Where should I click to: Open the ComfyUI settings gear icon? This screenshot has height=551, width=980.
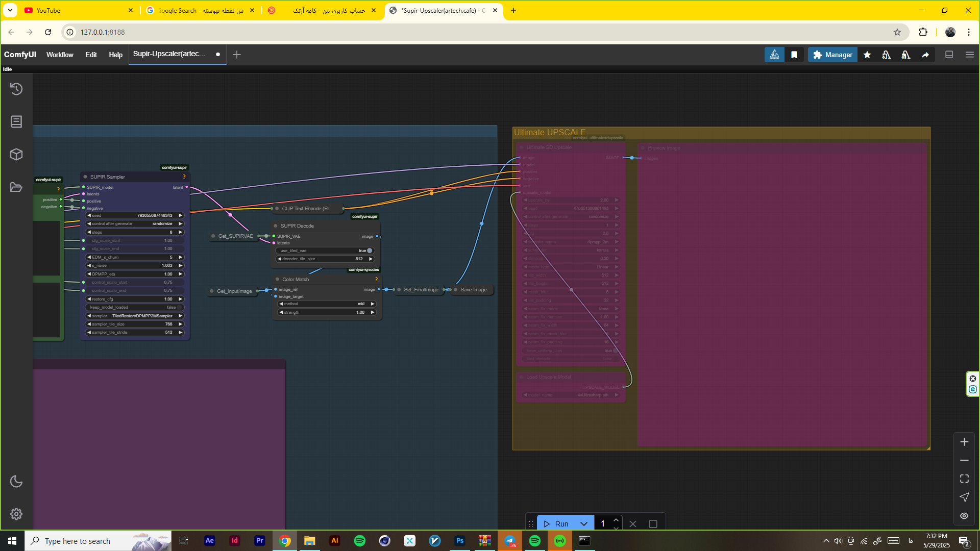pos(16,514)
